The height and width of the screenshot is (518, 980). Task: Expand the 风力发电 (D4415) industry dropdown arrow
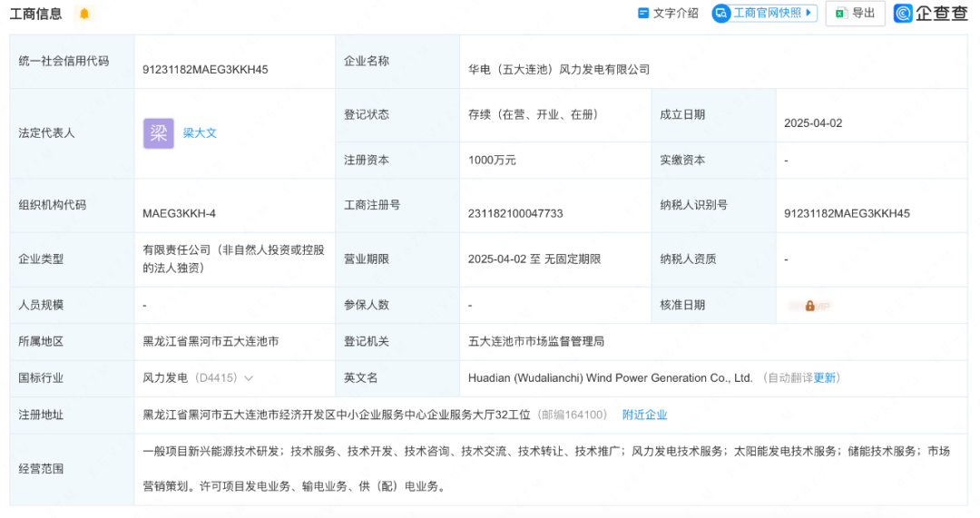click(249, 378)
